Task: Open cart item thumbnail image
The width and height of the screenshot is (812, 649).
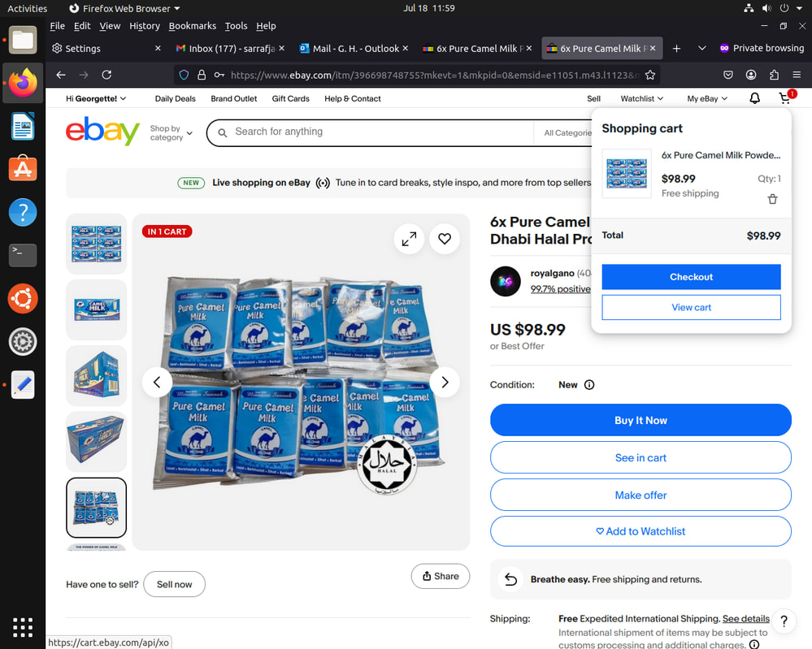Action: (x=627, y=173)
